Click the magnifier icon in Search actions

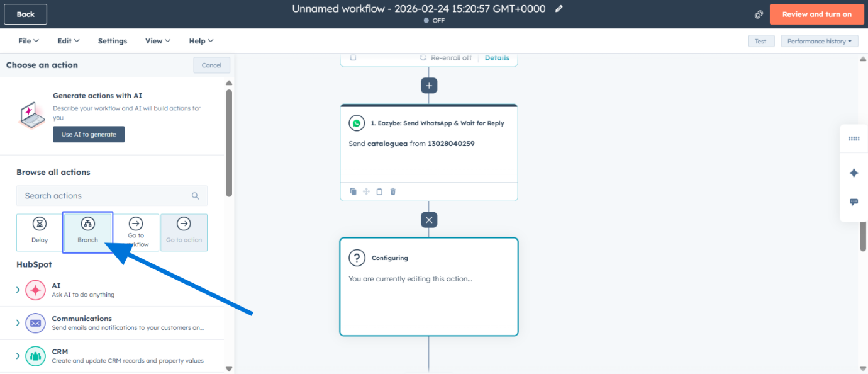[x=195, y=196]
